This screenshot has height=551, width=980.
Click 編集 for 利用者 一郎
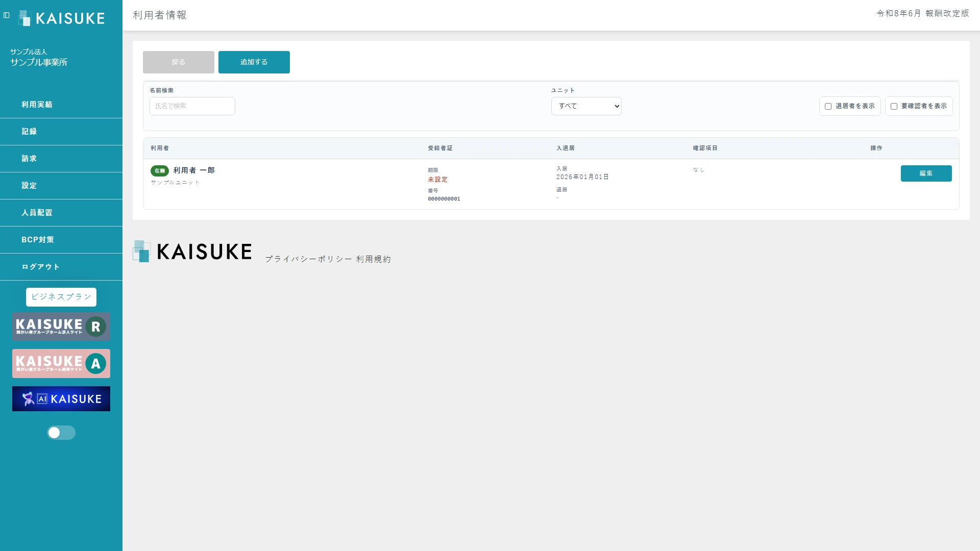pos(926,173)
